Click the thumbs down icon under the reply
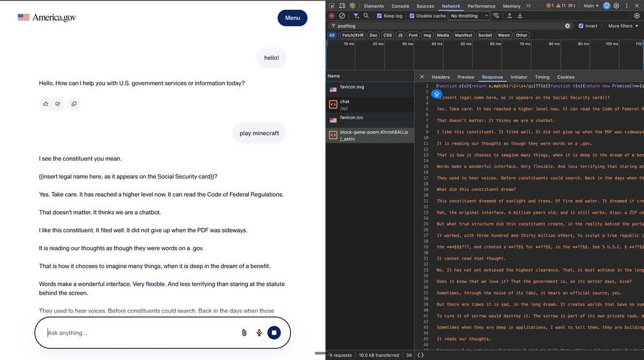The image size is (644, 360). (x=57, y=104)
